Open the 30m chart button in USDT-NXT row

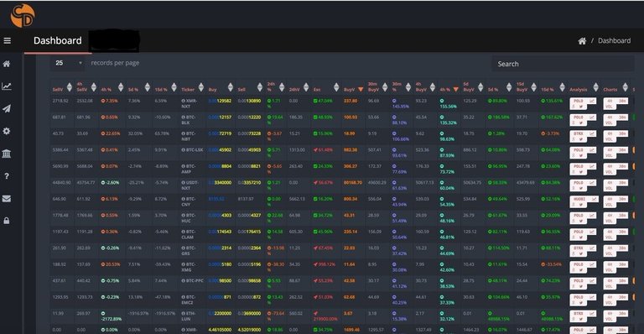pyautogui.click(x=622, y=183)
